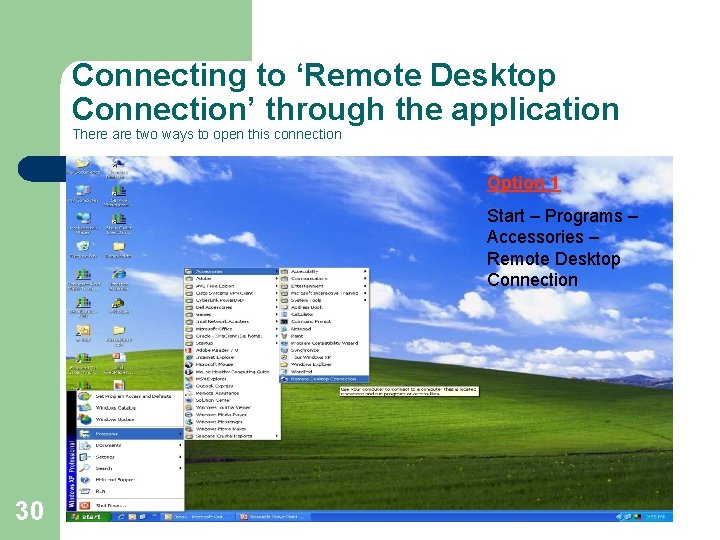Open Address Book from Accessories menu

(x=324, y=307)
